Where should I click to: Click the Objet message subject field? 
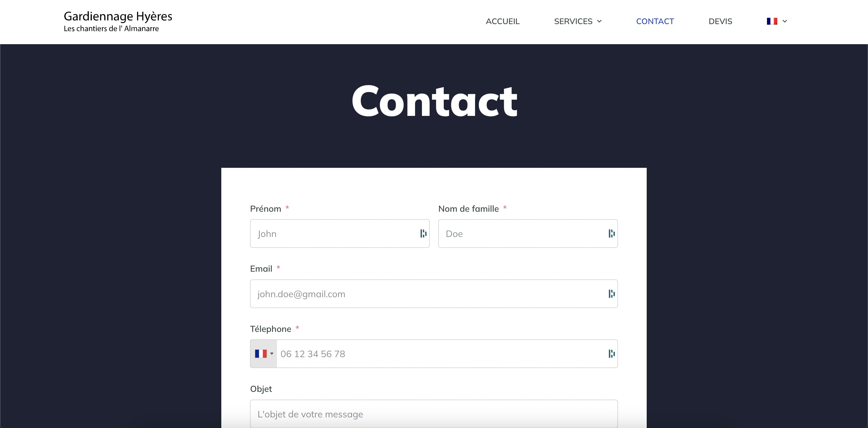pos(433,414)
